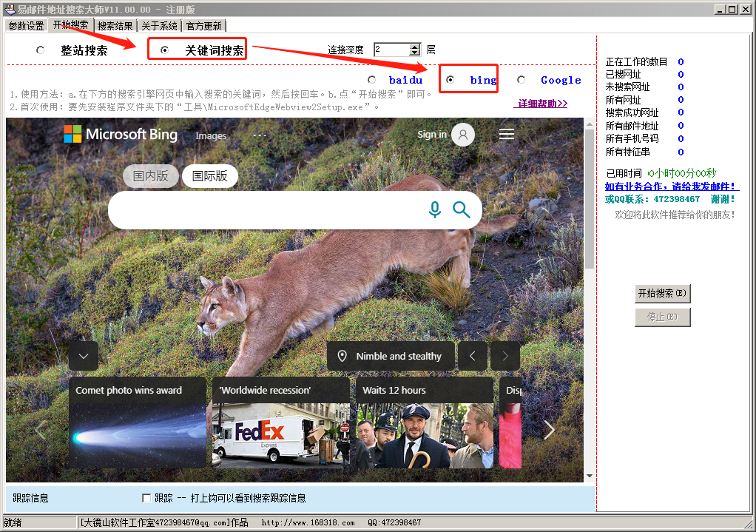756x532 pixels.
Task: Minimize the application window
Action: click(720, 9)
